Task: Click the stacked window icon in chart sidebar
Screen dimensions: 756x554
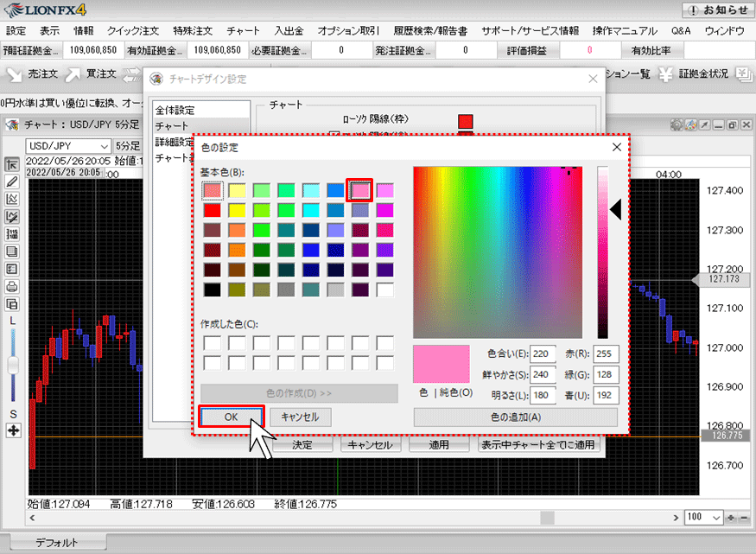Action: [x=12, y=252]
